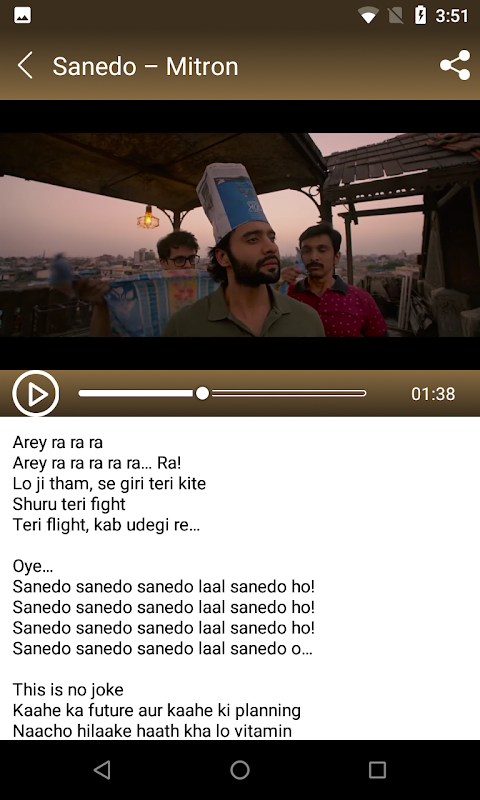Tap the Android home circle button
This screenshot has height=800, width=480.
click(240, 770)
